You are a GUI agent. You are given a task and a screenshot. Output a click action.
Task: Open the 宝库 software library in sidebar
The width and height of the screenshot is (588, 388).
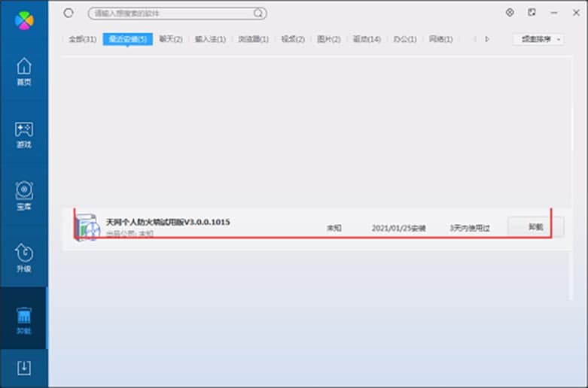click(x=24, y=196)
